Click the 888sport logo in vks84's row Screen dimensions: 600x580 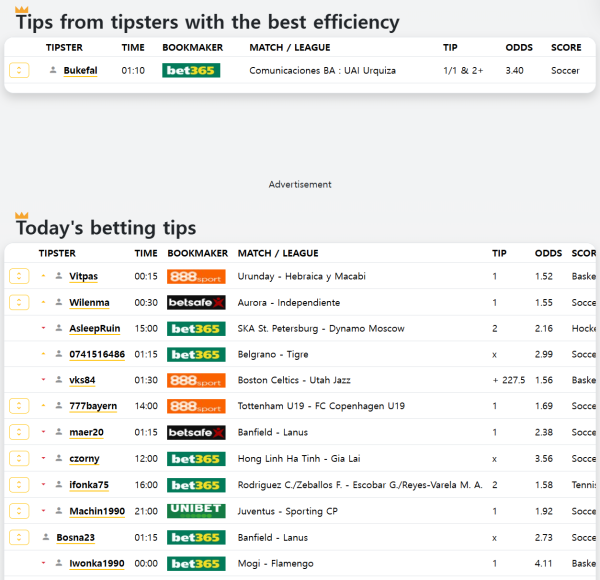[x=196, y=380]
